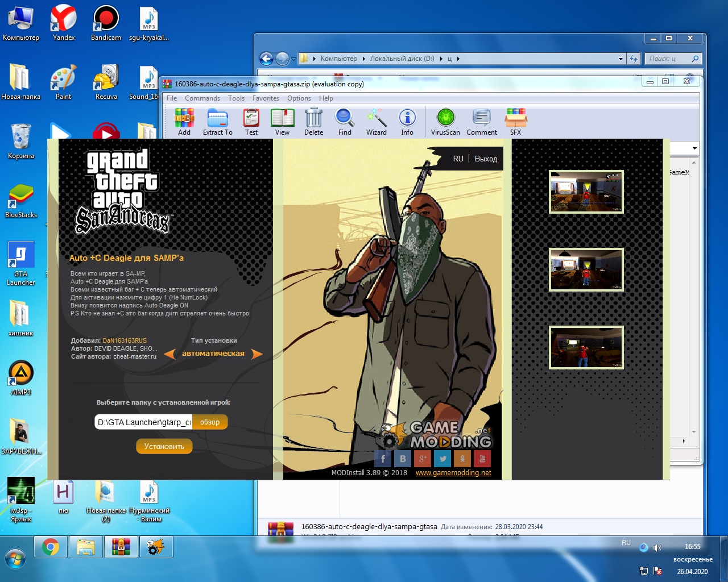
Task: Click the Windows Start button
Action: tap(15, 559)
